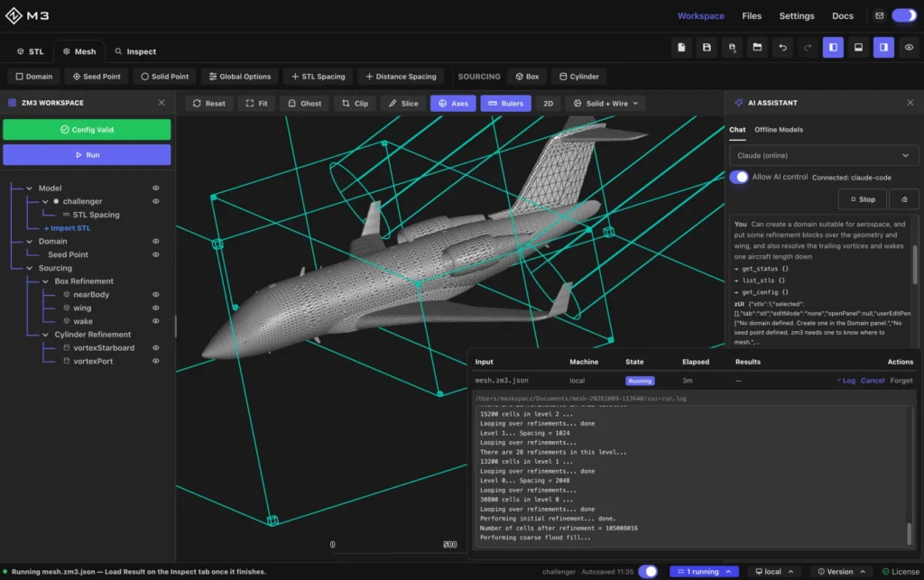The width and height of the screenshot is (924, 580).
Task: Toggle the Axes display button
Action: [x=453, y=103]
